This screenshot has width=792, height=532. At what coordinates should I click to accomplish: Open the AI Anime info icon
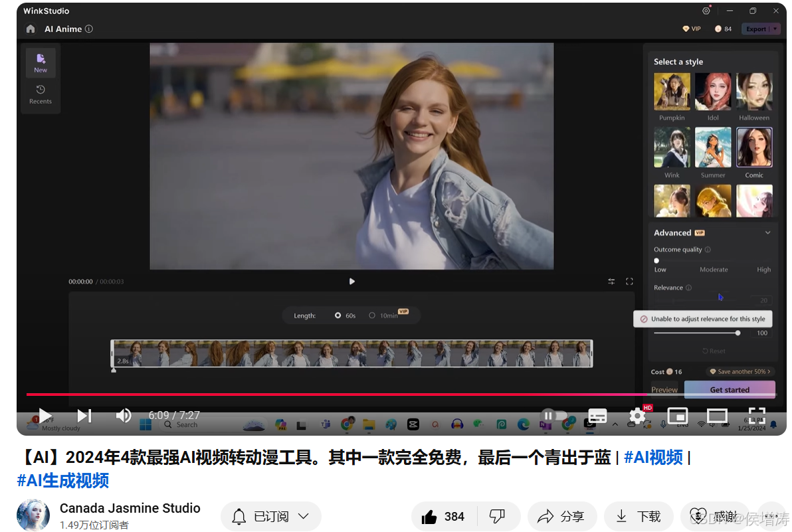pos(89,29)
